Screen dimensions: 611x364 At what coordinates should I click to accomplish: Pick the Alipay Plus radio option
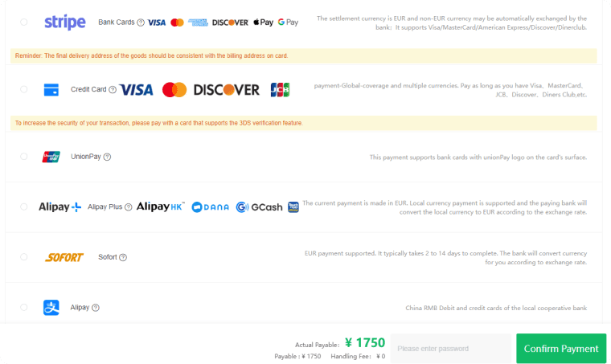[x=24, y=207]
